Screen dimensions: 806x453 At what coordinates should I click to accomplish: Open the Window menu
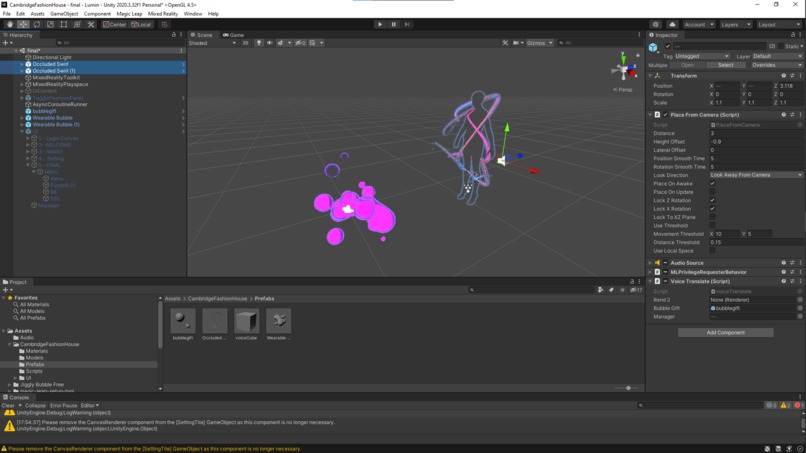click(193, 13)
